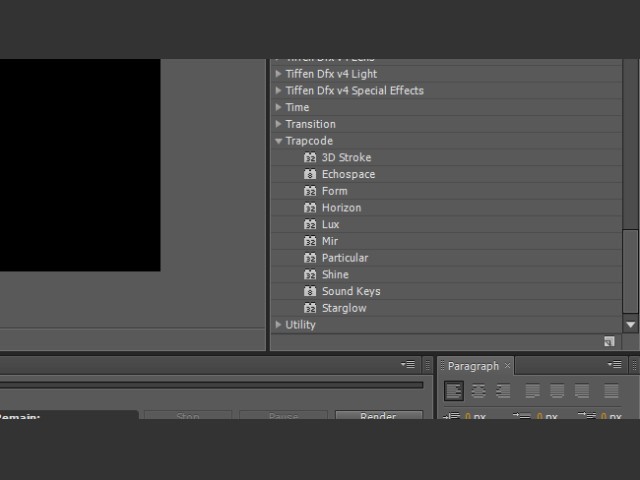Viewport: 640px width, 480px height.
Task: Click the Mir effect icon
Action: tap(310, 241)
